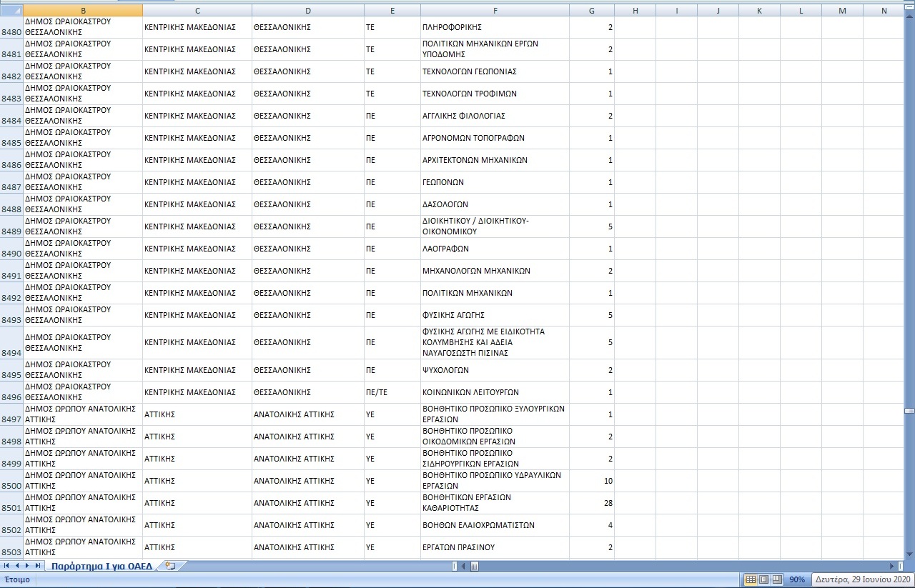Insert new worksheet icon beside sheet tab
This screenshot has height=588, width=915.
coord(169,566)
